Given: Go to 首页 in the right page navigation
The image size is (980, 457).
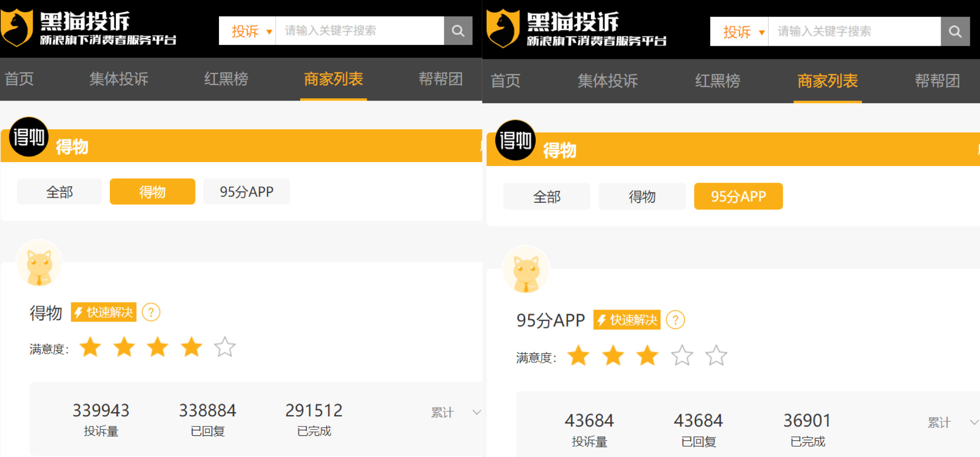Looking at the screenshot, I should (506, 81).
